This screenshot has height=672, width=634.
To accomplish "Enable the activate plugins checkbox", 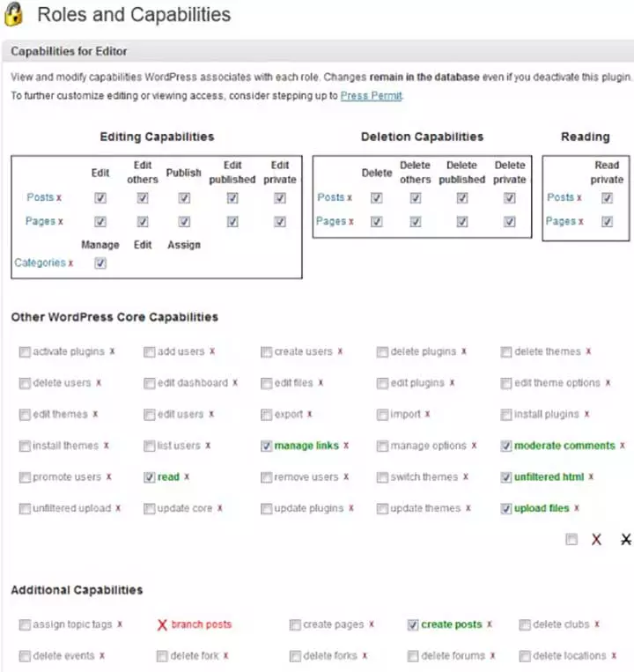I will pyautogui.click(x=25, y=352).
